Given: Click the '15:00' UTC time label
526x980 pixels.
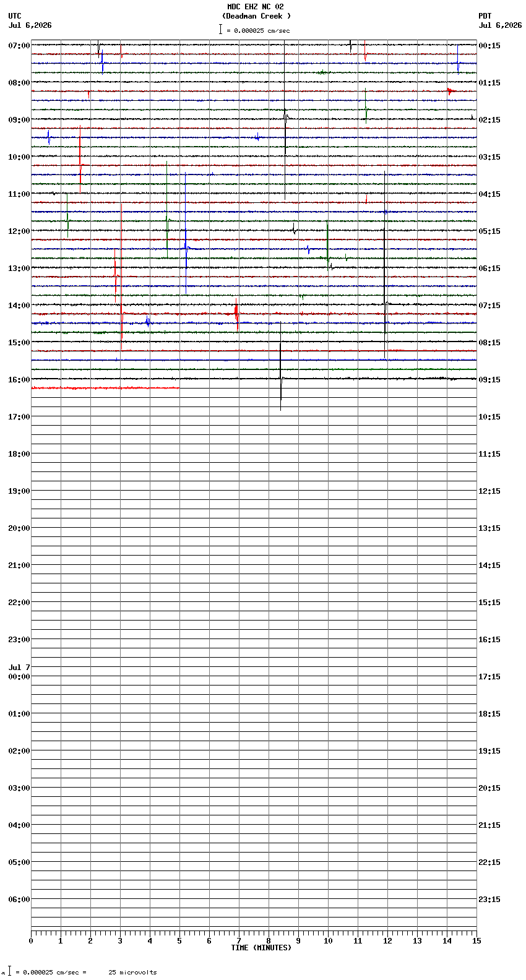Looking at the screenshot, I should pyautogui.click(x=19, y=343).
